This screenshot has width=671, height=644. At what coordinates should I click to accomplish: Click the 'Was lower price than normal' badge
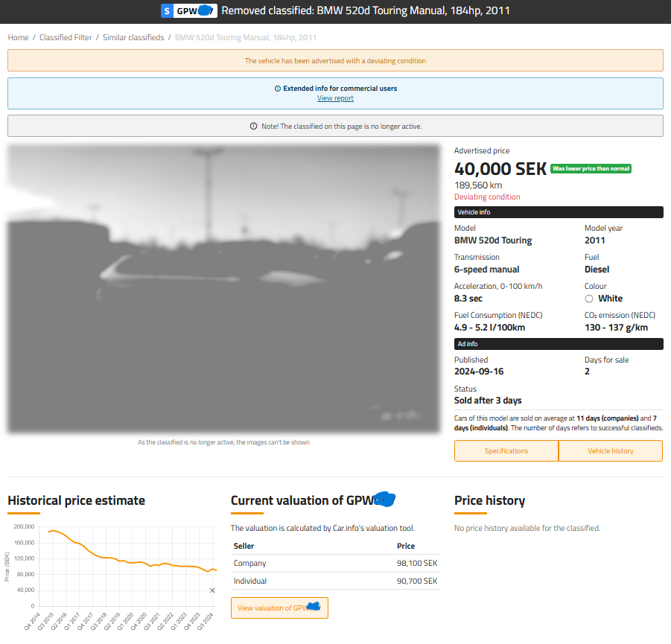tap(591, 169)
